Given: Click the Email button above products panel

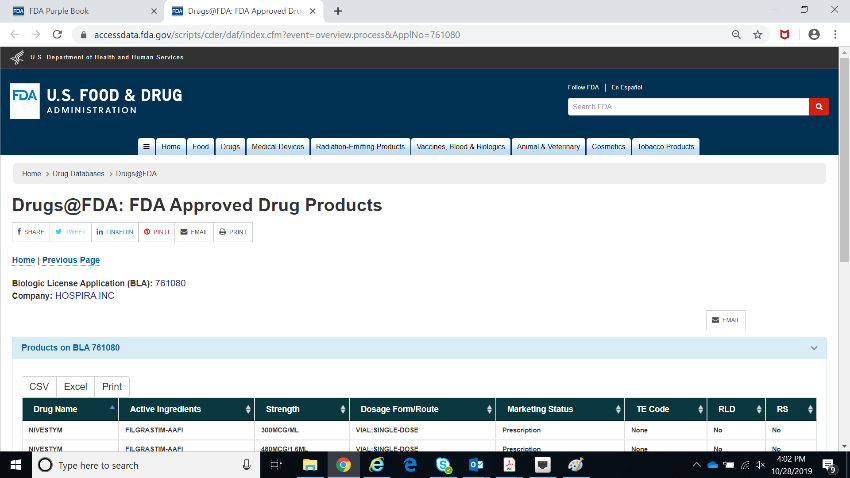Looking at the screenshot, I should (x=725, y=320).
